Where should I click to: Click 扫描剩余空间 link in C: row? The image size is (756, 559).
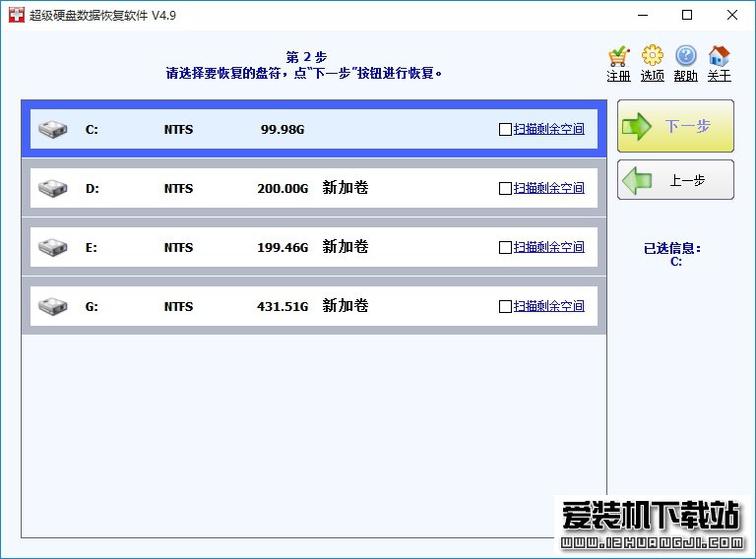tap(548, 129)
